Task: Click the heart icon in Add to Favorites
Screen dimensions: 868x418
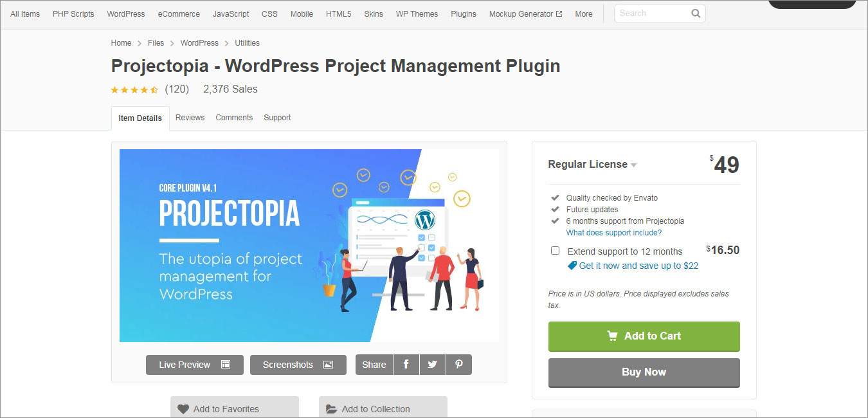Action: click(183, 409)
